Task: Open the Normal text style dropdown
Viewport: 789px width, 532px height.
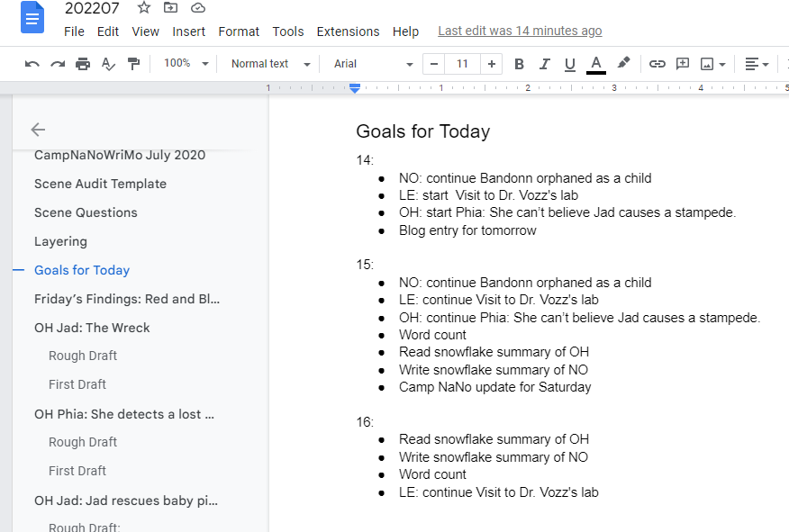Action: point(269,64)
